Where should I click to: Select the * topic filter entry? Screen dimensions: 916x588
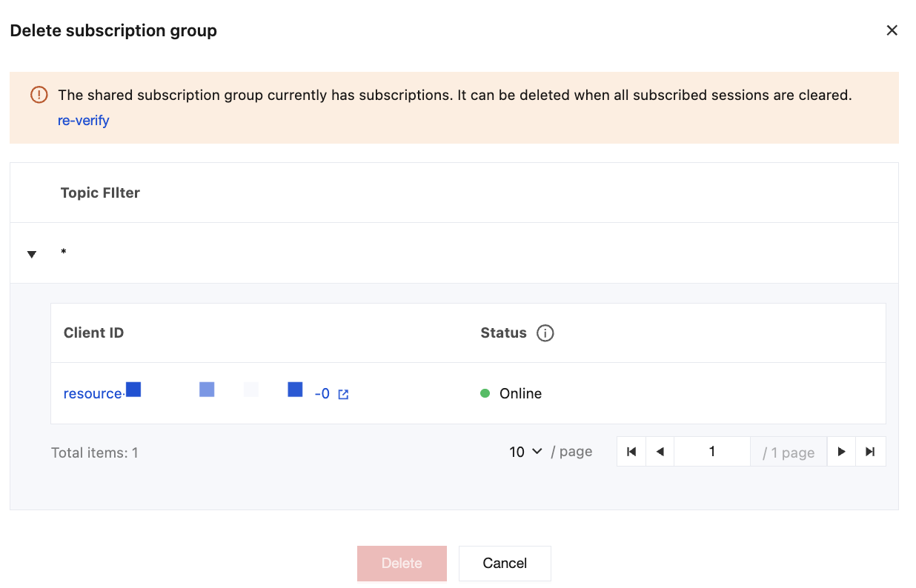coord(64,253)
